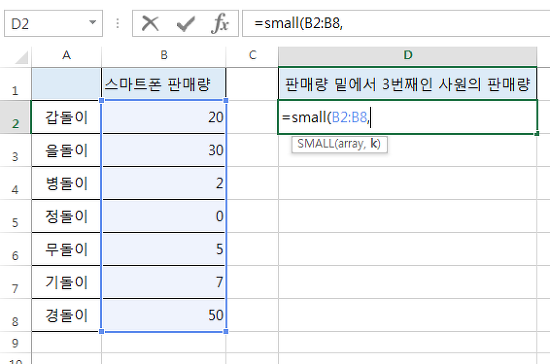Select row 1 header
The height and width of the screenshot is (364, 550).
[15, 84]
